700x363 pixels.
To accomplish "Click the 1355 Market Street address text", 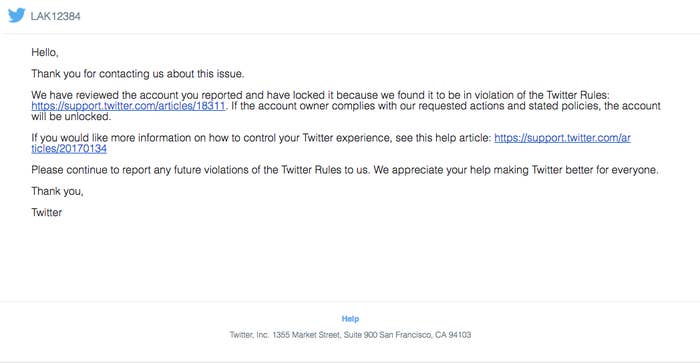I will coord(306,335).
